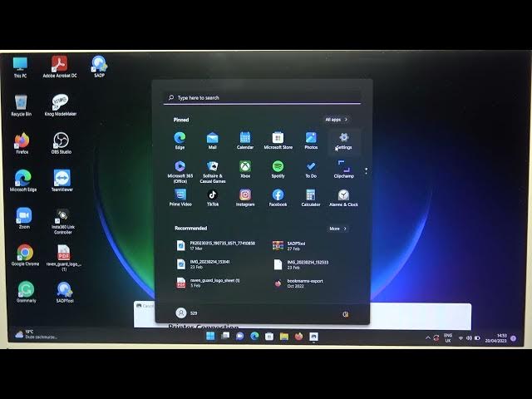Open the ENG UK language switcher
The image size is (532, 399).
coord(448,338)
